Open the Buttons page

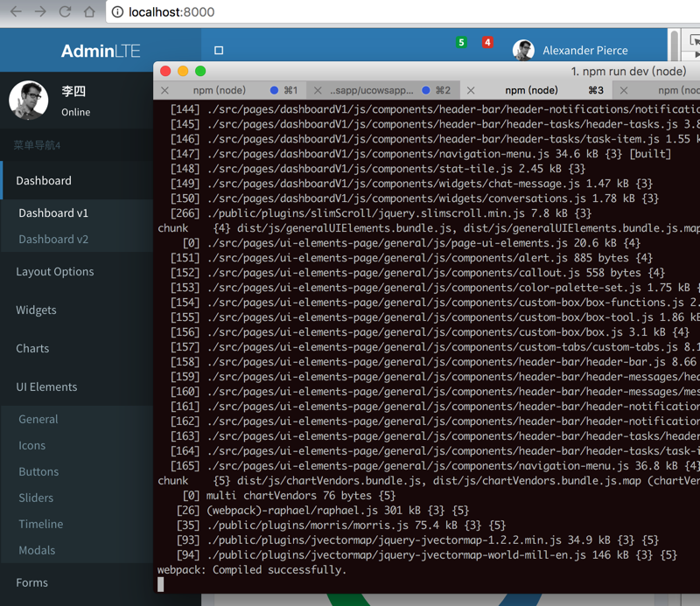[x=38, y=471]
